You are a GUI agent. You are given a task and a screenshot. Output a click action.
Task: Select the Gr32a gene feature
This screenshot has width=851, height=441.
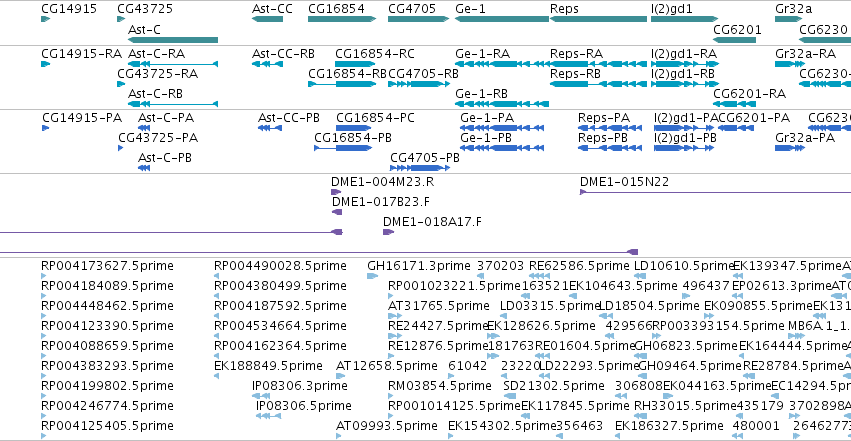coord(789,19)
